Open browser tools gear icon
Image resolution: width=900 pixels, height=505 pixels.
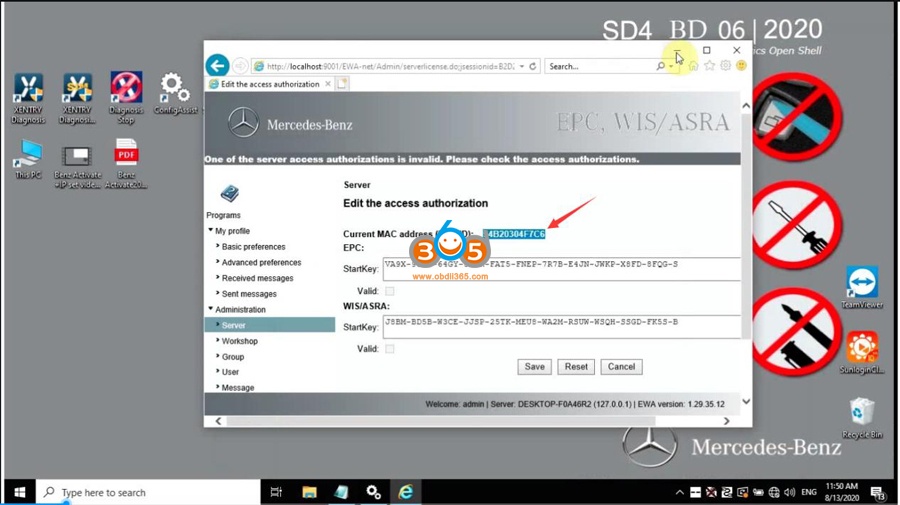(726, 66)
